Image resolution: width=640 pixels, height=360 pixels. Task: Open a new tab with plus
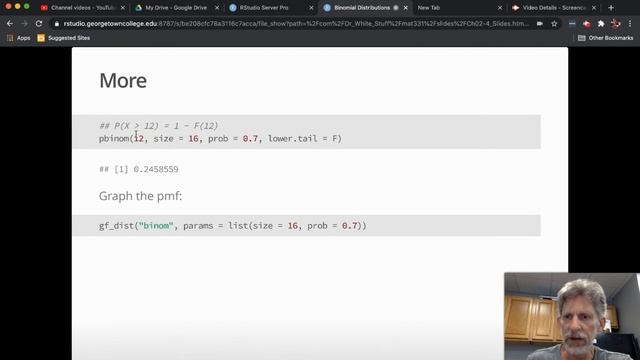[x=611, y=7]
